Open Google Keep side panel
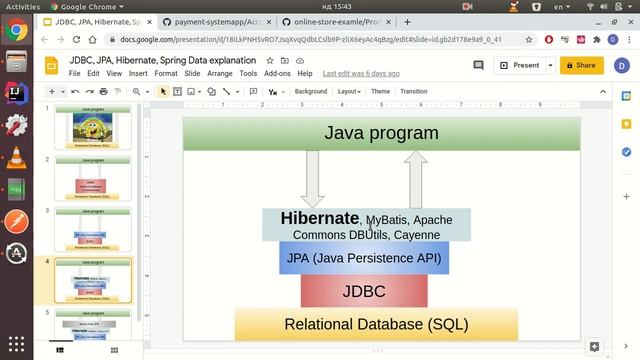The height and width of the screenshot is (360, 640). tap(626, 124)
